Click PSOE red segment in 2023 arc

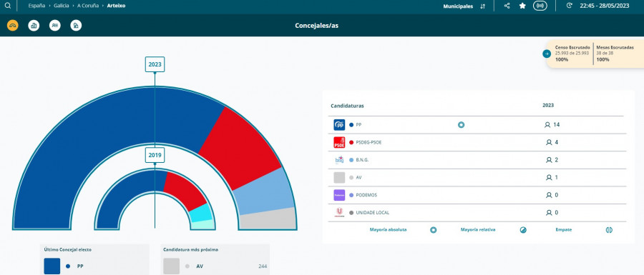[243, 148]
